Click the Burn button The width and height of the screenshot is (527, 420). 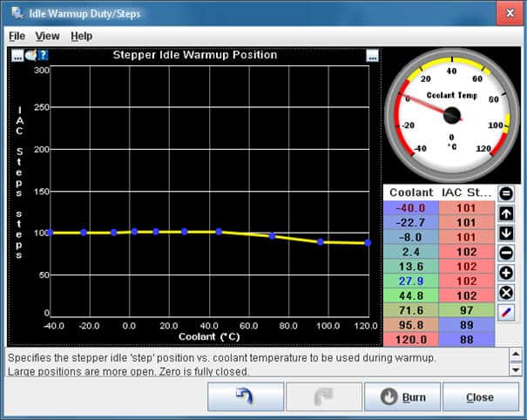[402, 397]
